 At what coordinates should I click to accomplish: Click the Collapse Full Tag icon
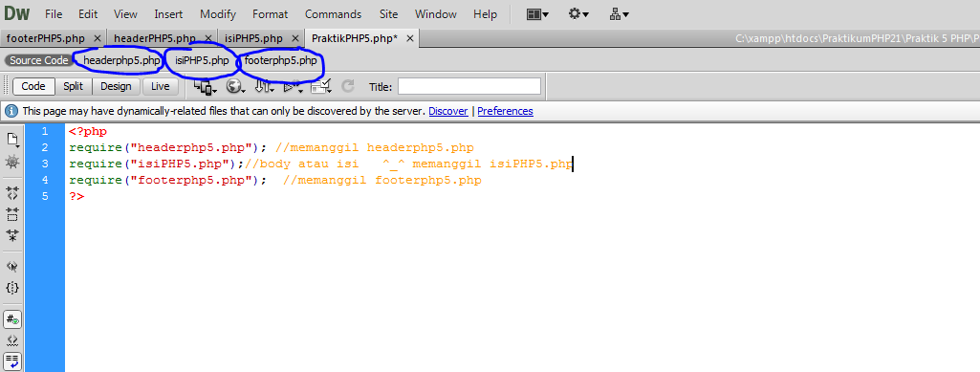pyautogui.click(x=11, y=192)
